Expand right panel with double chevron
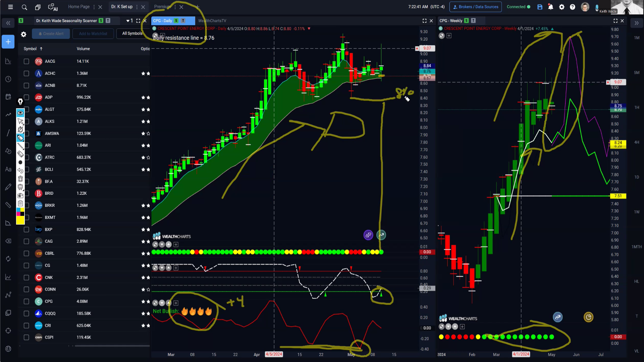The height and width of the screenshot is (362, 644). [636, 23]
